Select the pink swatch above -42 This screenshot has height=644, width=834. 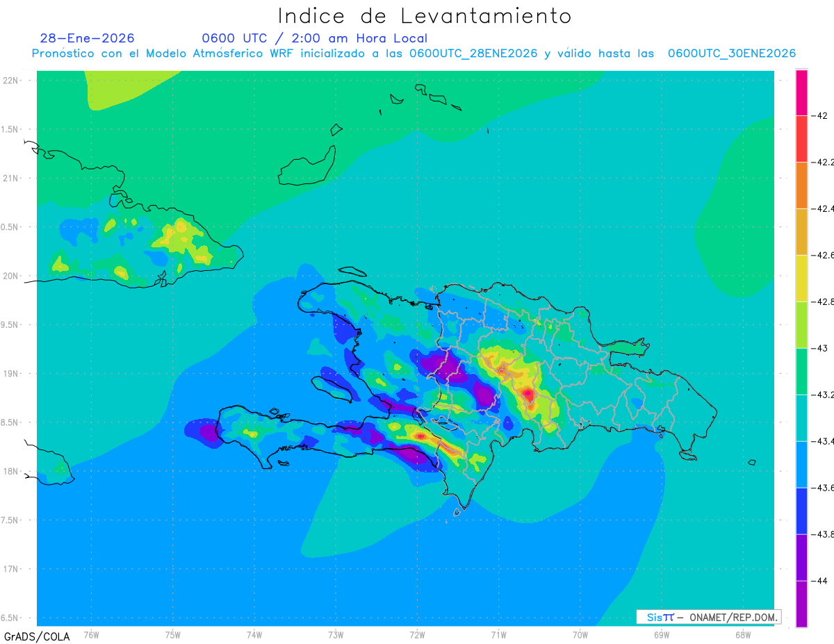[x=801, y=92]
